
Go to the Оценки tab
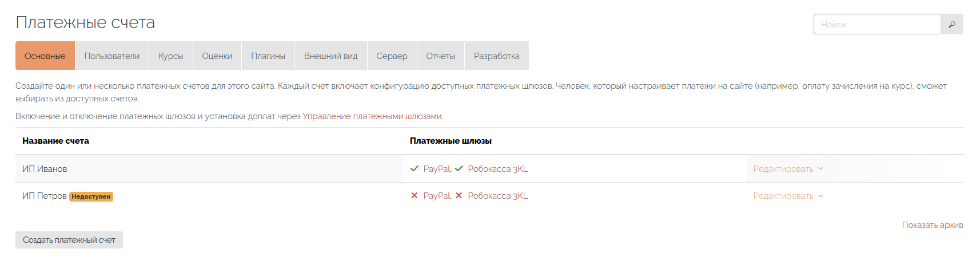tap(217, 56)
